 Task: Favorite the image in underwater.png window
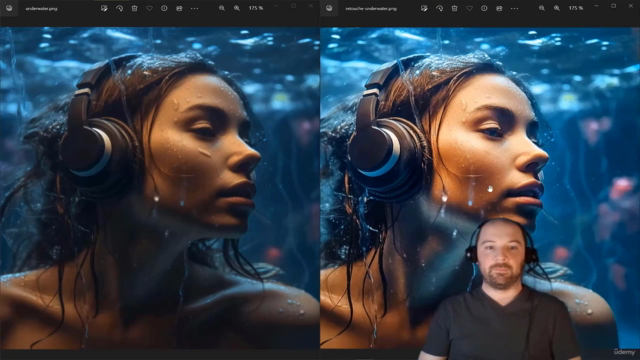[x=149, y=8]
